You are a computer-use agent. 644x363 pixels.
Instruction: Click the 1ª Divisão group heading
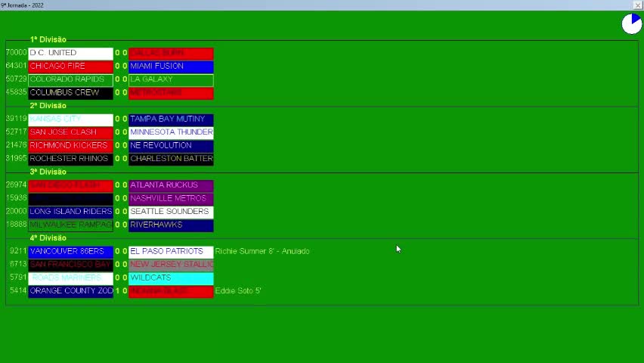(48, 39)
